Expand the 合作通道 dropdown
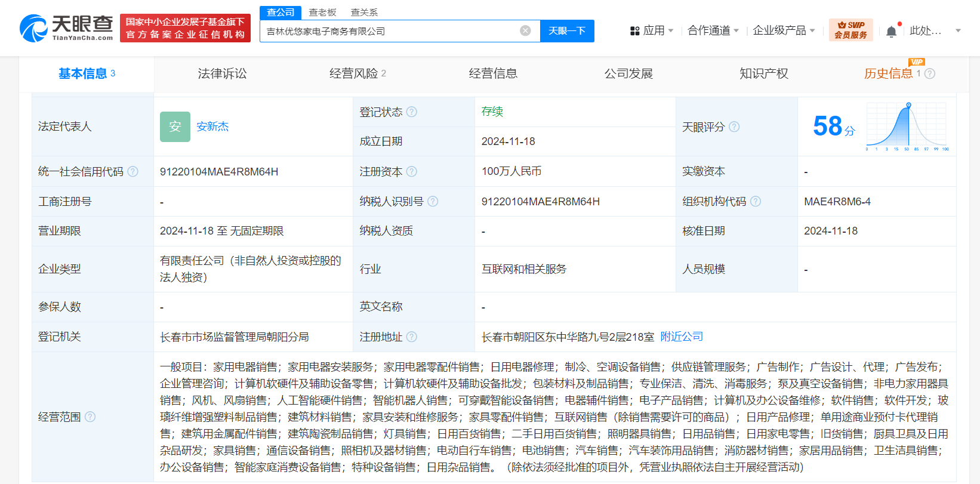 713,30
